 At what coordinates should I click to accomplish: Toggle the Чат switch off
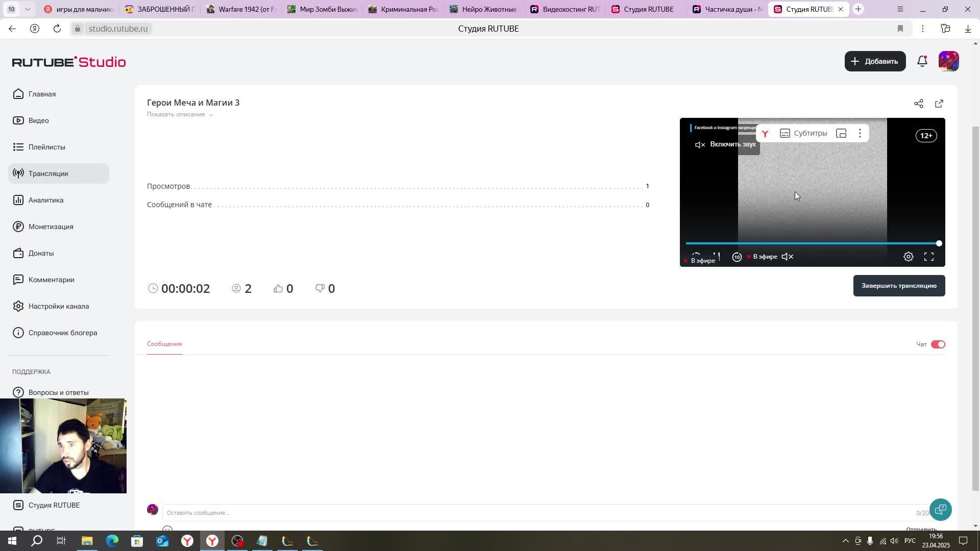(x=938, y=344)
